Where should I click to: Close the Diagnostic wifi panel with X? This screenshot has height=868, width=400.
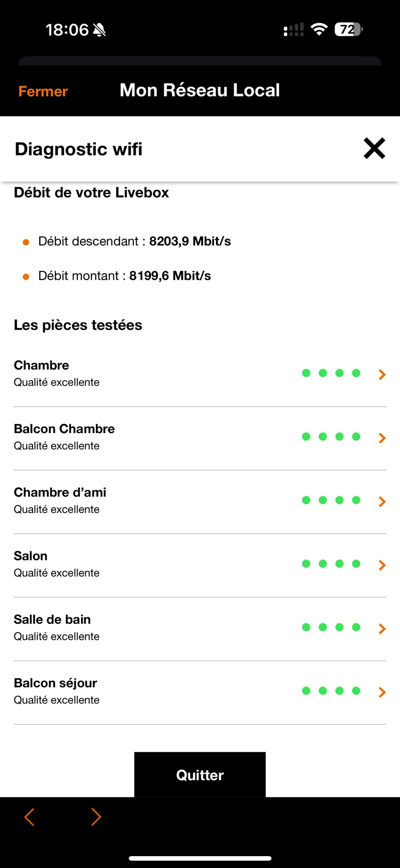374,148
